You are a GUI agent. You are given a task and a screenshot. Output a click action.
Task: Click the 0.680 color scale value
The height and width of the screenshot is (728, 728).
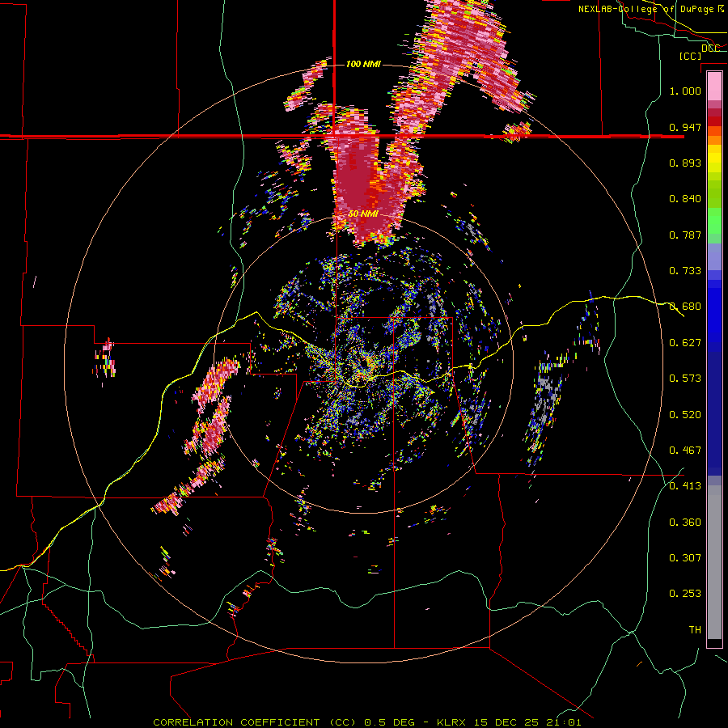coord(685,307)
